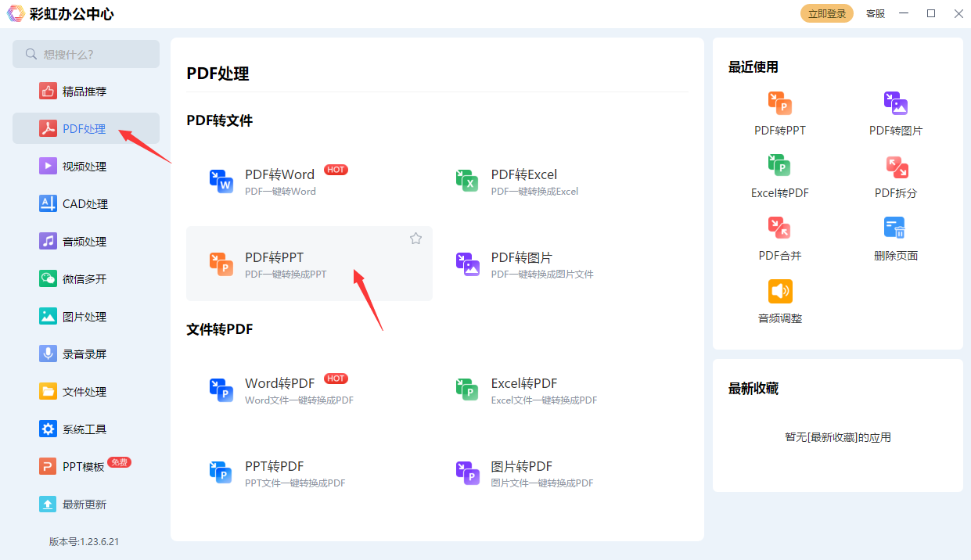971x560 pixels.
Task: Click PDF一键转换成PPT description text
Action: (x=286, y=275)
